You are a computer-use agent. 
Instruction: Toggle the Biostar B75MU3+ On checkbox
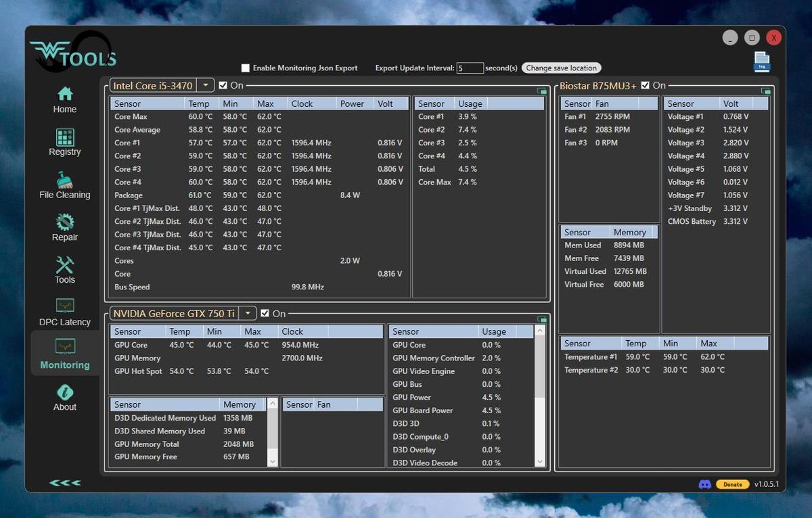pyautogui.click(x=645, y=85)
